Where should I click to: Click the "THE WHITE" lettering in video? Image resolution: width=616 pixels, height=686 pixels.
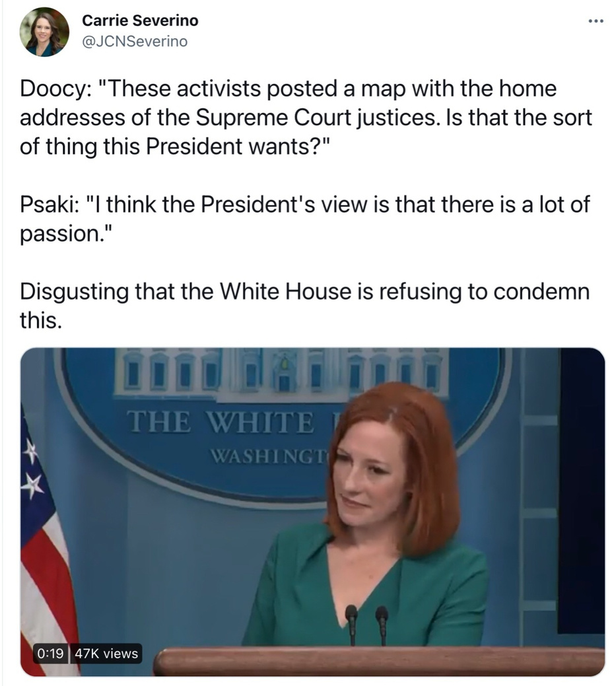221,423
